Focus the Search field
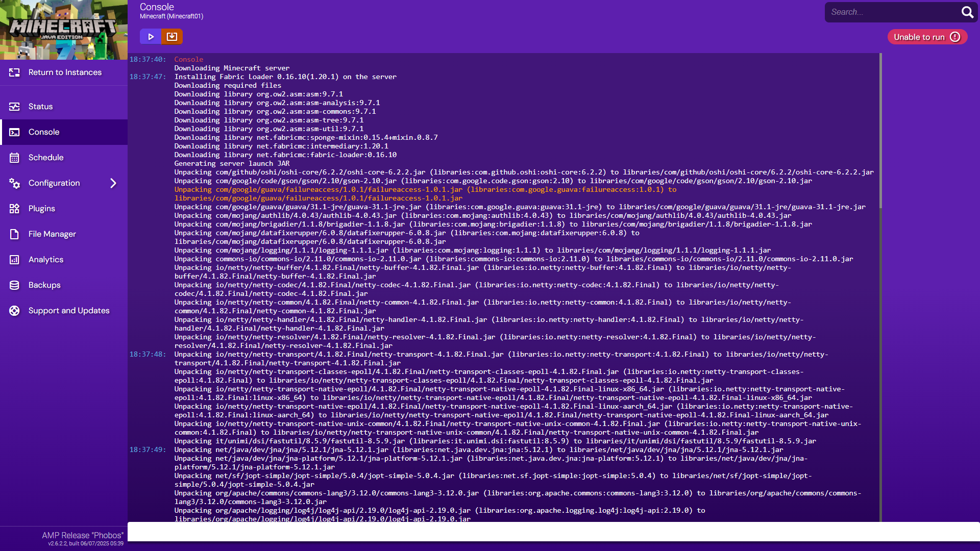This screenshot has width=980, height=551. pos(893,12)
